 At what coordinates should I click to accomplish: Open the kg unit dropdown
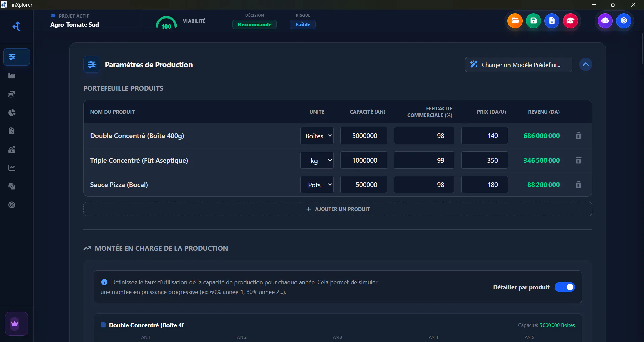[317, 160]
